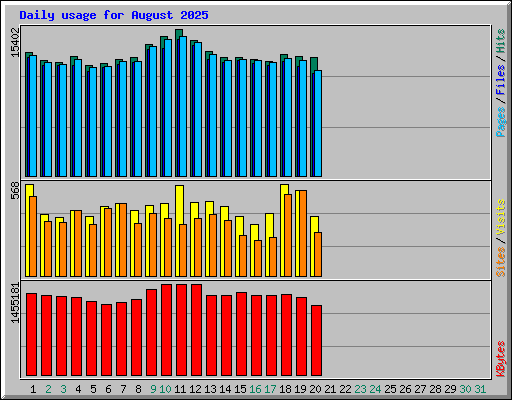Click the red KBytes legend label
Image resolution: width=512 pixels, height=400 pixels.
point(500,359)
